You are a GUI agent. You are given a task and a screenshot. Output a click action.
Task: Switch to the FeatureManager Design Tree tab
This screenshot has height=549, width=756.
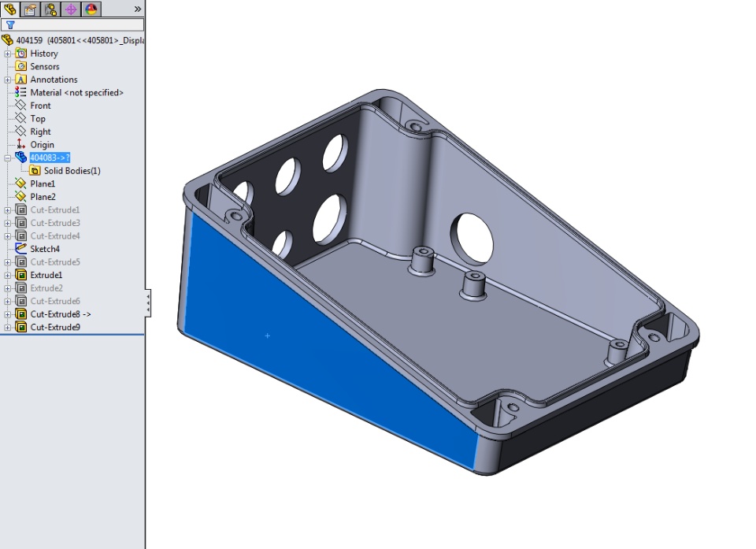click(x=10, y=9)
